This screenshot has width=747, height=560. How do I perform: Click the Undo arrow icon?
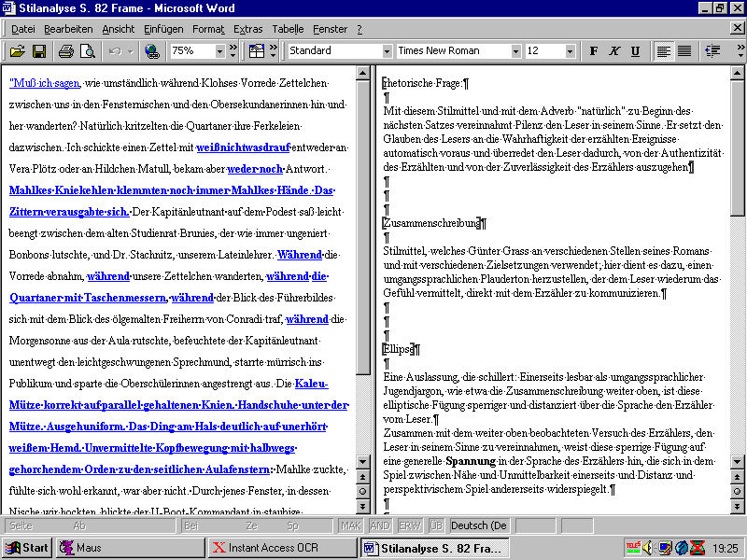pos(115,50)
